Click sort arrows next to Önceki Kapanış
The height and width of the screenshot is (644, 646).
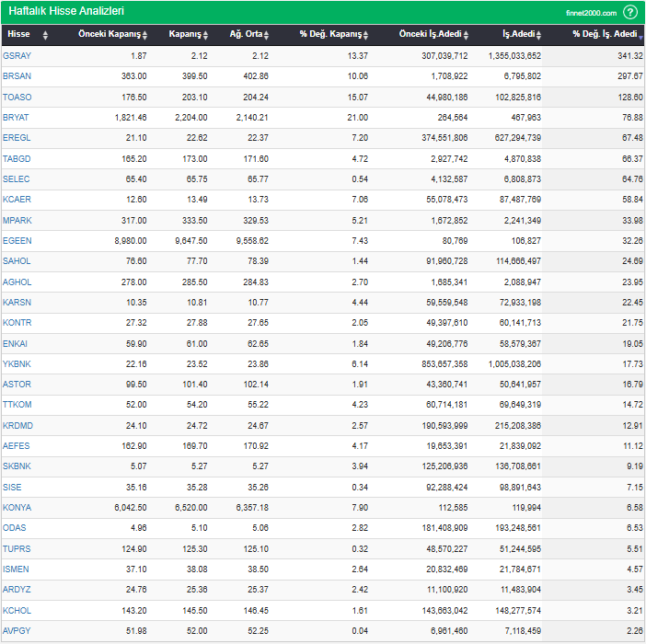point(144,35)
